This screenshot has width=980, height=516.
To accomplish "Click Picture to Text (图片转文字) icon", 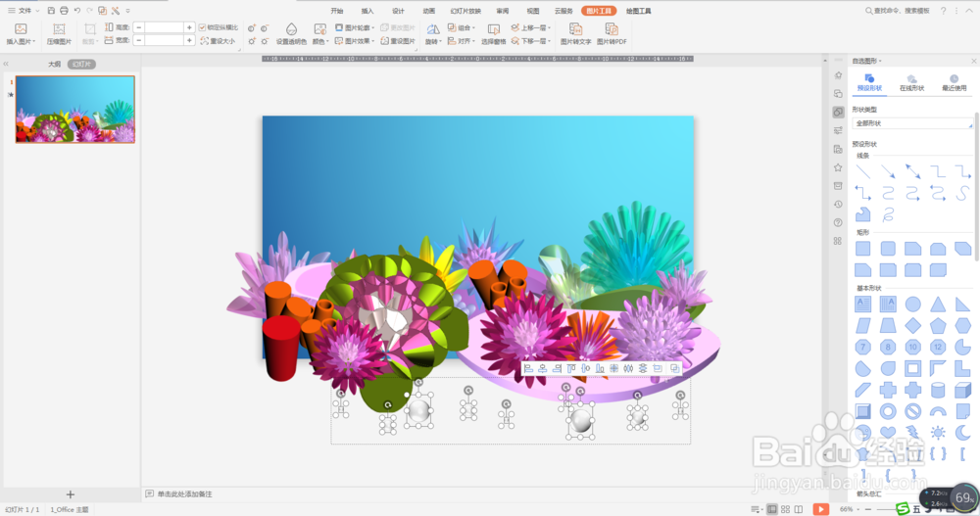I will tap(575, 29).
